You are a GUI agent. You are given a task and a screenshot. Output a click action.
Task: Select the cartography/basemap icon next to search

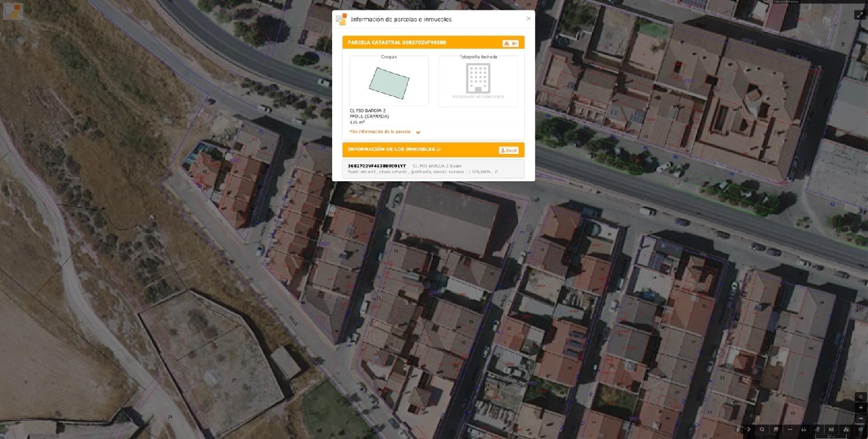[775, 429]
